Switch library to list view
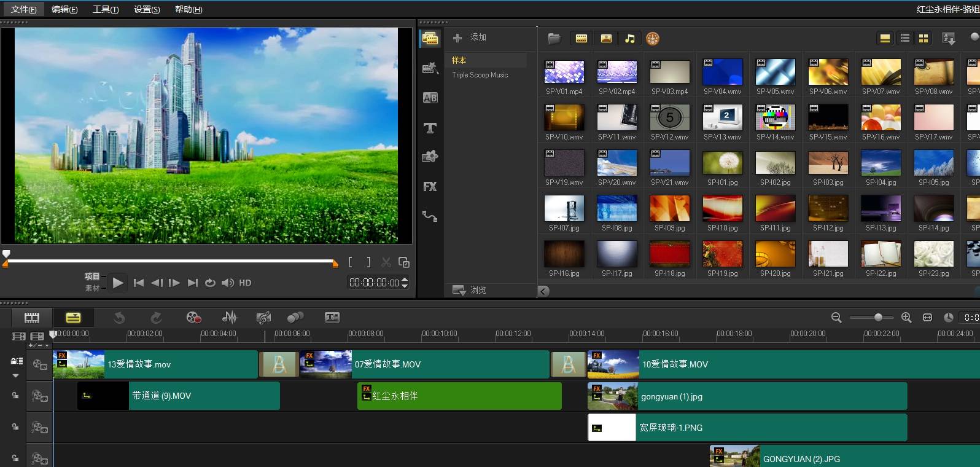 pyautogui.click(x=904, y=39)
